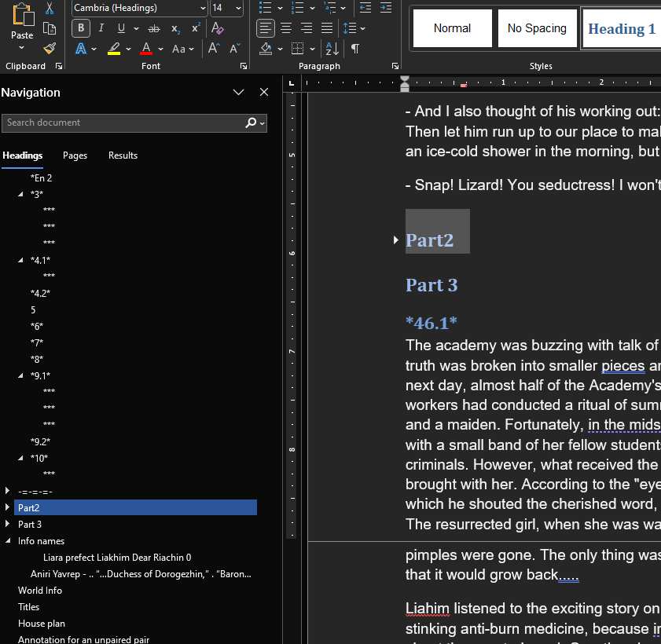661x644 pixels.
Task: Apply the No Spacing style
Action: click(x=536, y=28)
